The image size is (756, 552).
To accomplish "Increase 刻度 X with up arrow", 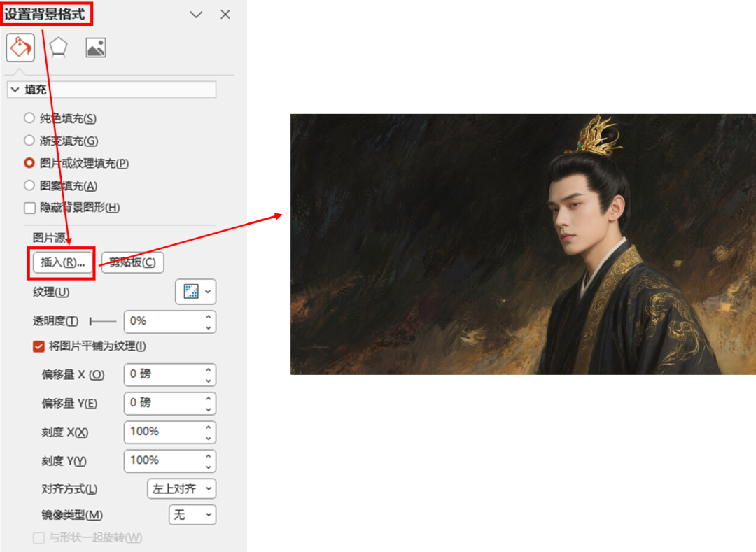I will point(209,427).
